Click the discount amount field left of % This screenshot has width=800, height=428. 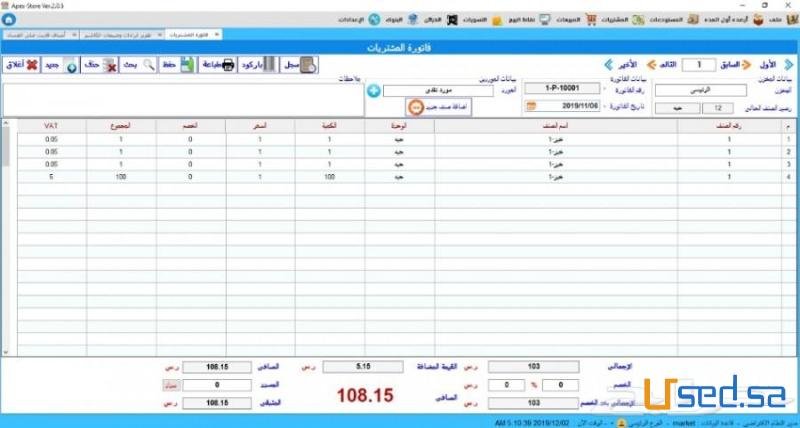click(506, 385)
